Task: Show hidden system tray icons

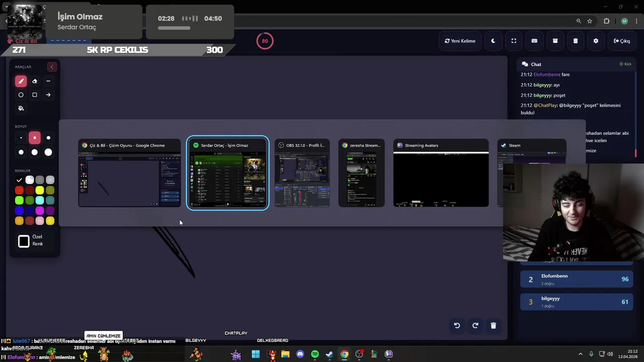Action: (x=580, y=354)
